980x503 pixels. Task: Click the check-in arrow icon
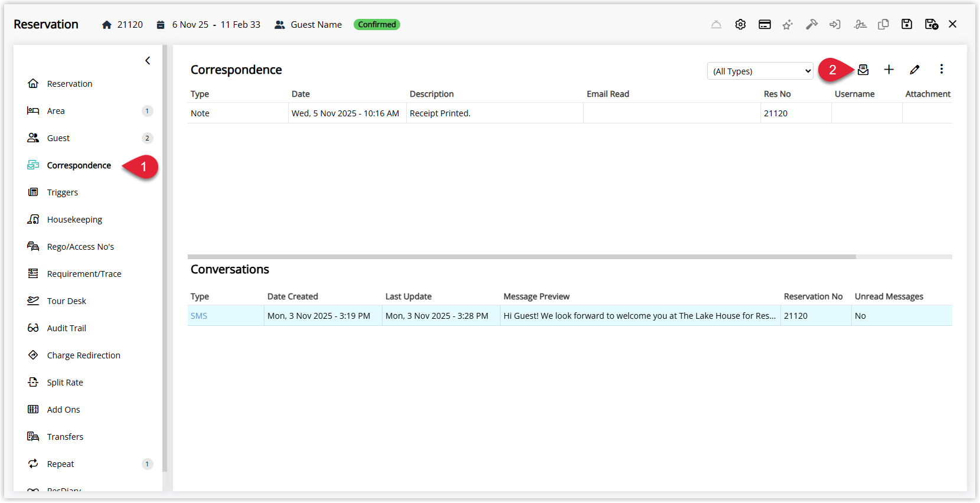pyautogui.click(x=835, y=24)
